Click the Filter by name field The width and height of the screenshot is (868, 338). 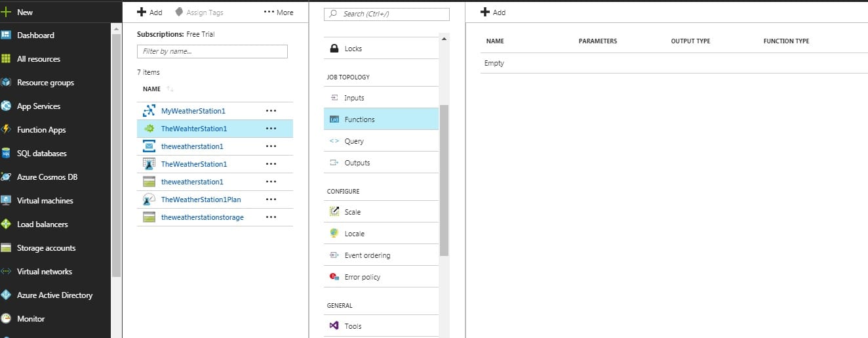tap(212, 51)
